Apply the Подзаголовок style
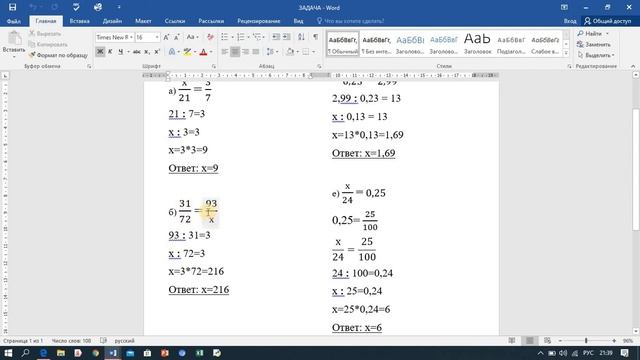640x360 pixels. pos(511,44)
